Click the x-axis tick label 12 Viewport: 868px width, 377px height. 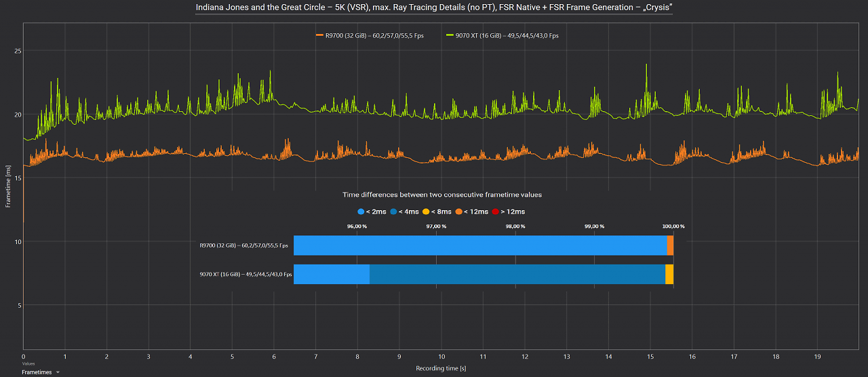pyautogui.click(x=525, y=356)
